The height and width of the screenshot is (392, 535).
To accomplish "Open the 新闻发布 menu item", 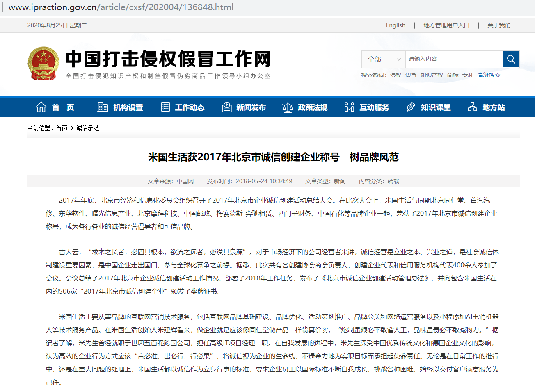I will [x=251, y=107].
